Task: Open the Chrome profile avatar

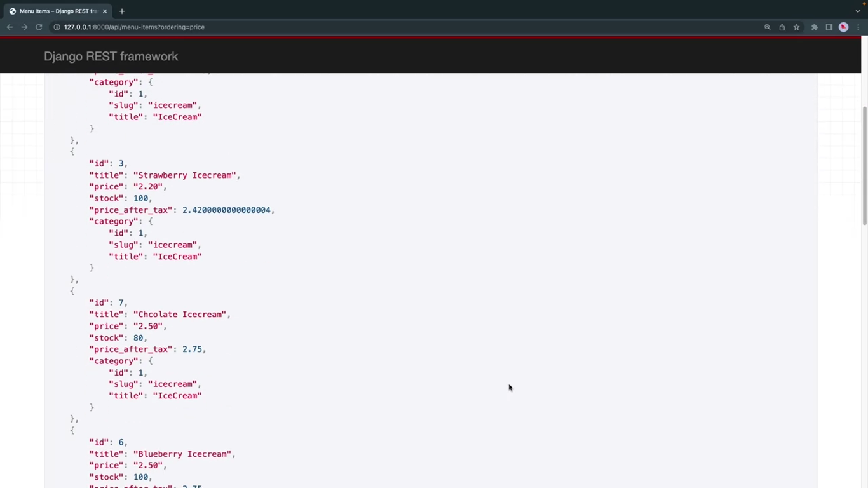Action: click(844, 27)
